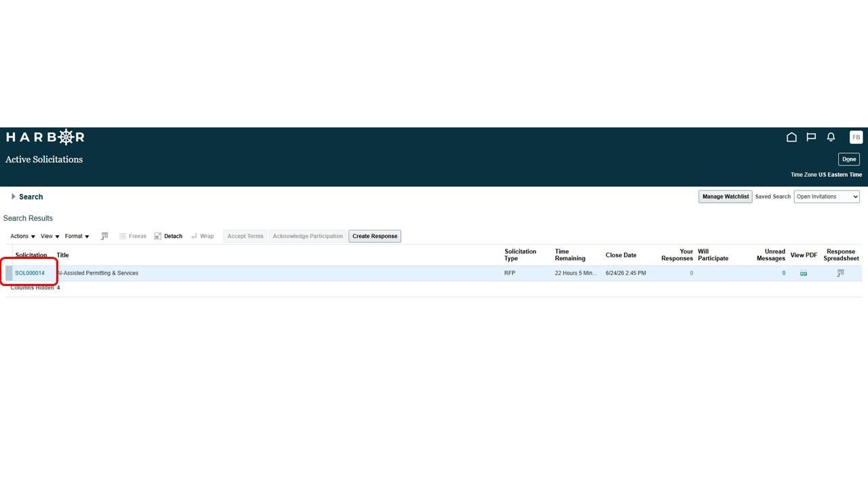Click export to spreadsheet toolbar icon
The width and height of the screenshot is (868, 488).
click(104, 236)
